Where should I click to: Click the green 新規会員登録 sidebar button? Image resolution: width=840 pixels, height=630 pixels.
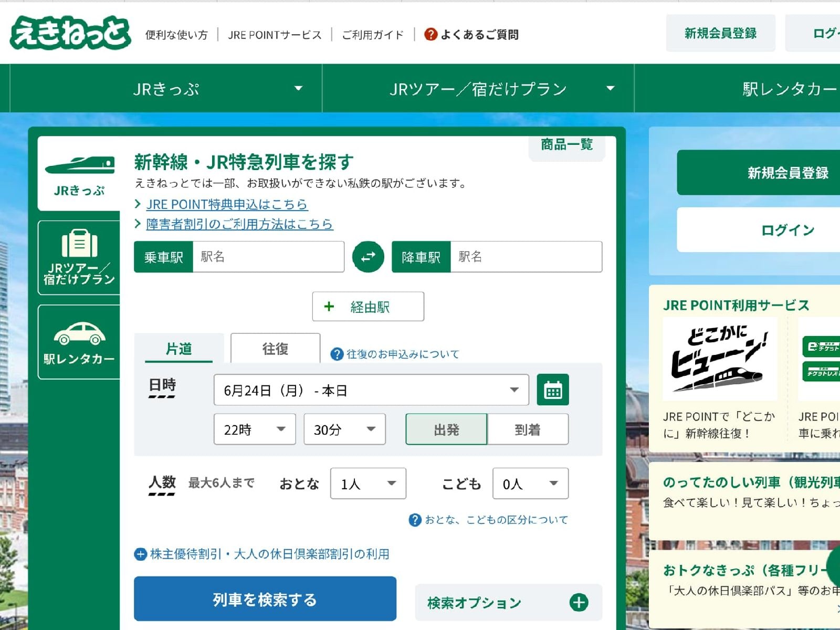pos(759,173)
